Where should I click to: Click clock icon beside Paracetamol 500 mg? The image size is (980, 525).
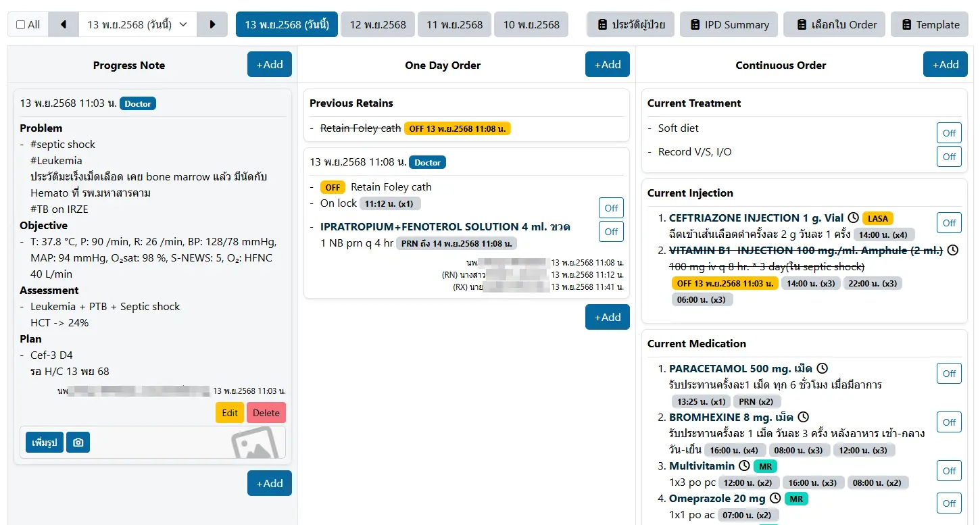tap(822, 368)
